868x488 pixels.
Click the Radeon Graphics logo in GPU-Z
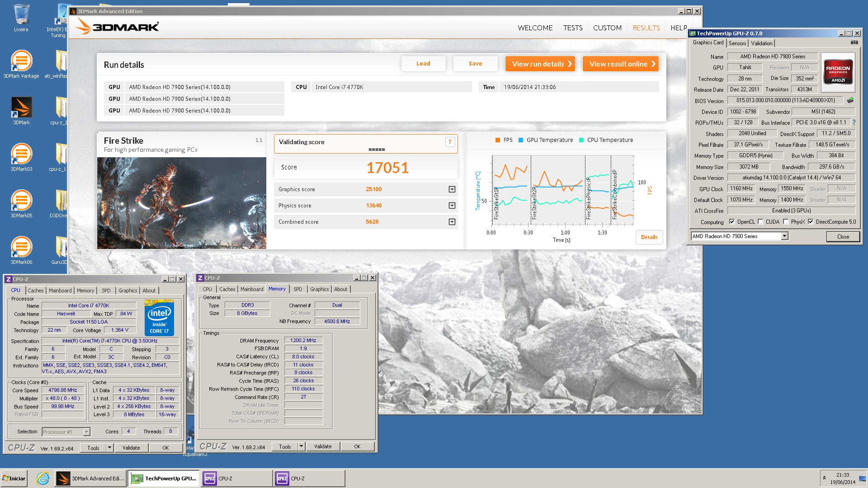click(x=838, y=71)
